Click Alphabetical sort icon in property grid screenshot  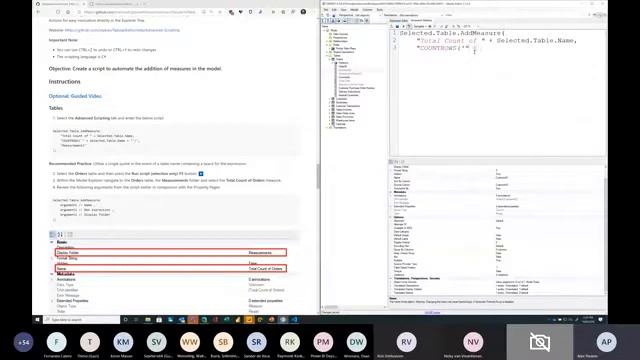(x=60, y=234)
